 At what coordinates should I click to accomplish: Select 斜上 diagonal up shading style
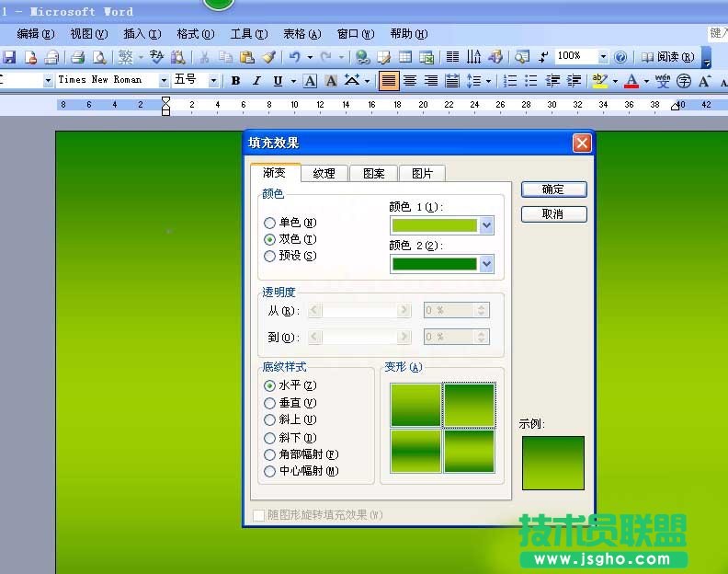(269, 420)
